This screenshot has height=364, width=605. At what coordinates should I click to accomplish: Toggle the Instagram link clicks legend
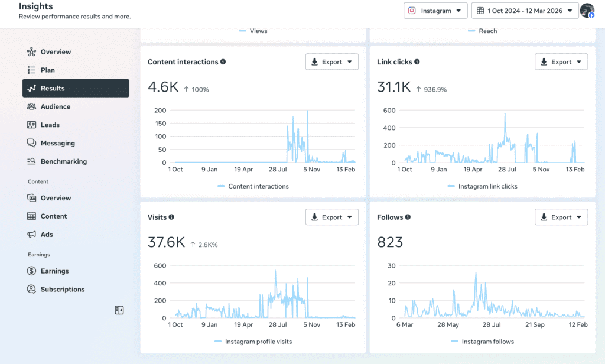482,186
